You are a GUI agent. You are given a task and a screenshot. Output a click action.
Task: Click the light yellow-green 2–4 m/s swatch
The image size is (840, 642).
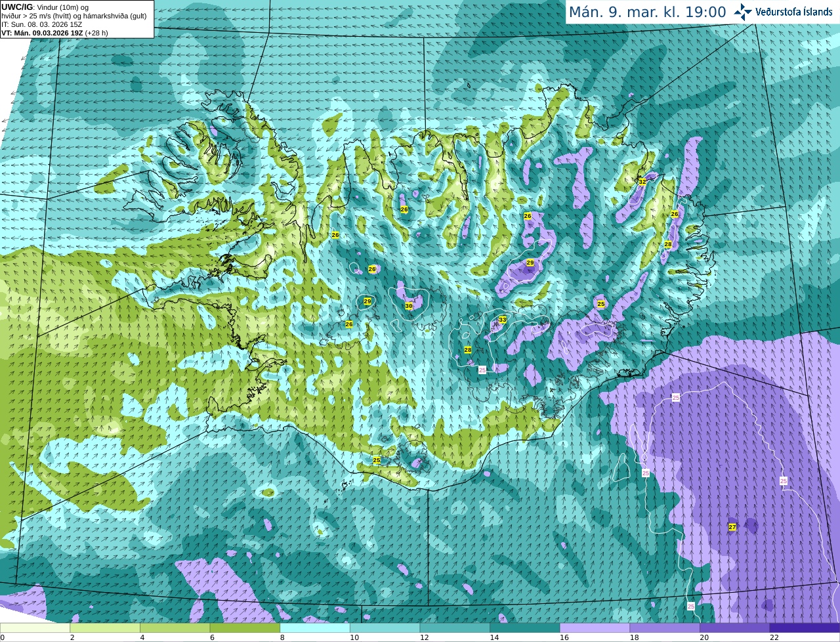[x=105, y=628]
